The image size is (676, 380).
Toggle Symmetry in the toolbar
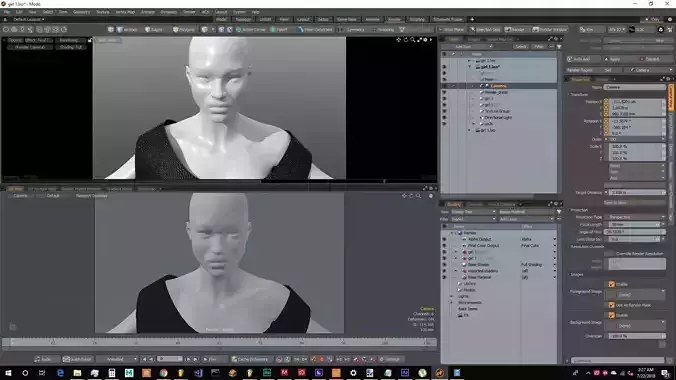pos(352,29)
